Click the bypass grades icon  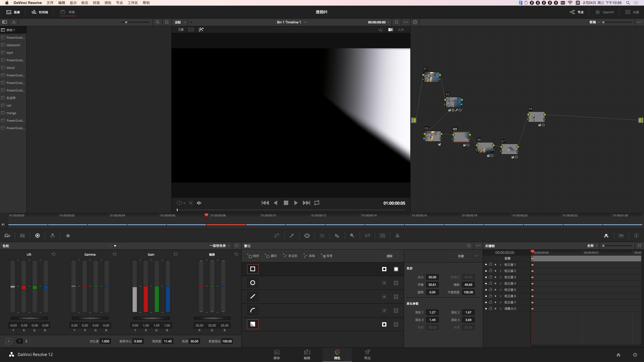tap(415, 22)
